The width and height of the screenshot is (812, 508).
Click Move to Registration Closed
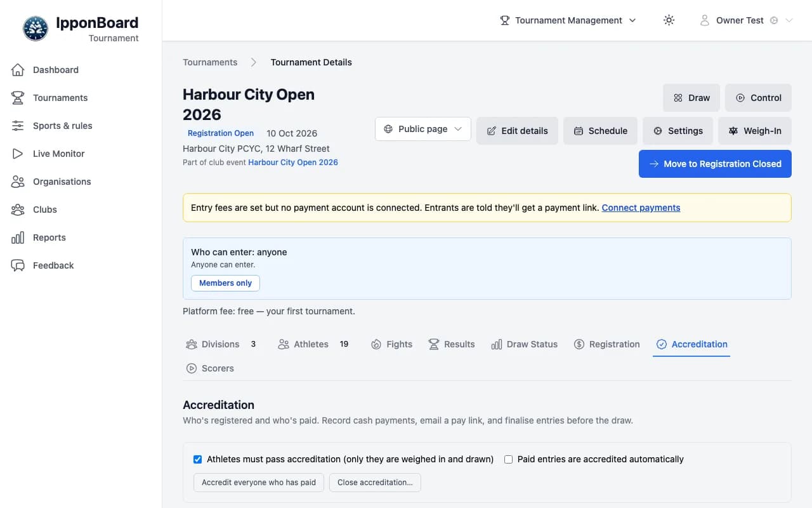[715, 164]
